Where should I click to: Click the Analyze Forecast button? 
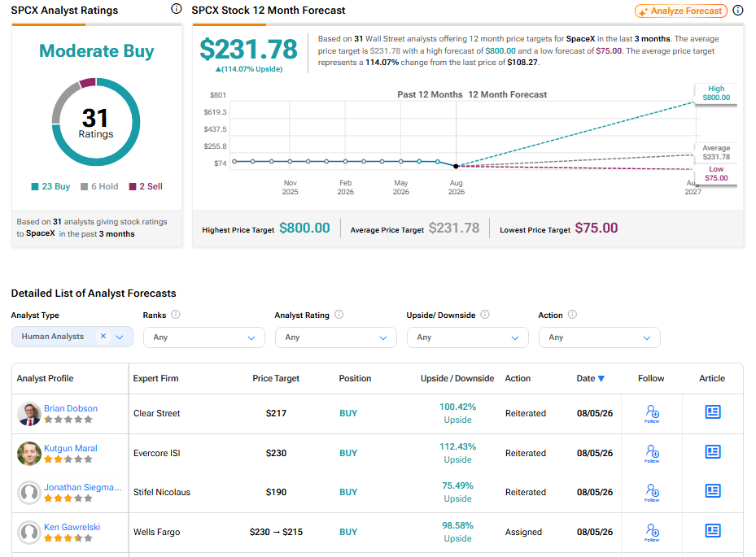point(681,11)
